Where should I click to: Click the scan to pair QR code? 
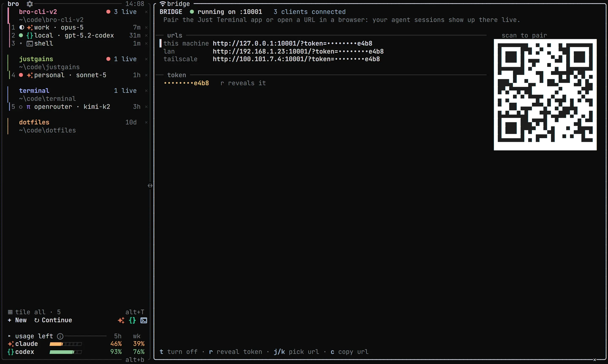click(x=545, y=95)
